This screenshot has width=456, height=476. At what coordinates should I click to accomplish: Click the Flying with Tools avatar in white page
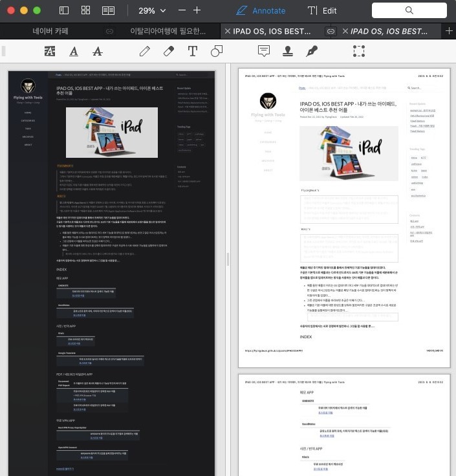(x=268, y=101)
